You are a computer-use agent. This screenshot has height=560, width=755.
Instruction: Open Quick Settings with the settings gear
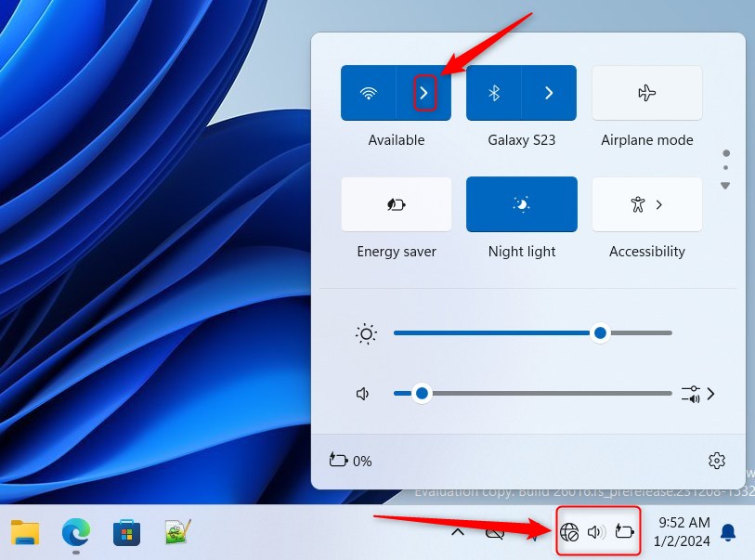tap(716, 460)
